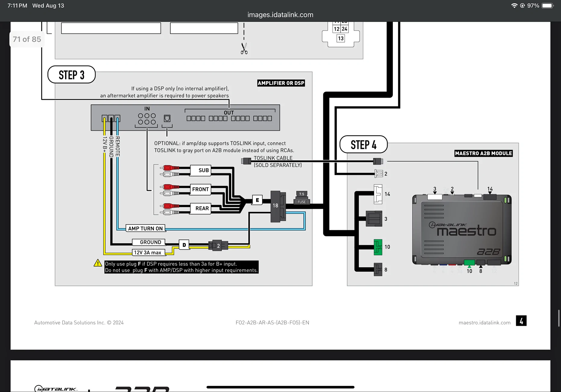Click the TOSLINK plug at Step 4
The height and width of the screenshot is (392, 561).
click(378, 161)
